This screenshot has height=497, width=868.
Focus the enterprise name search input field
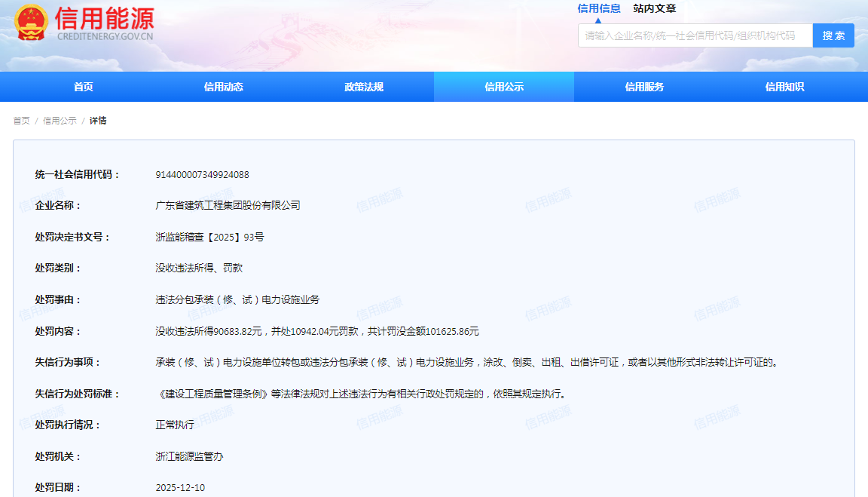click(695, 35)
